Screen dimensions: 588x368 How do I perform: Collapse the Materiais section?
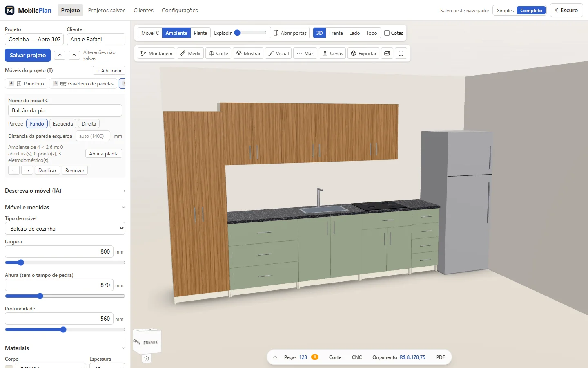[x=65, y=348]
